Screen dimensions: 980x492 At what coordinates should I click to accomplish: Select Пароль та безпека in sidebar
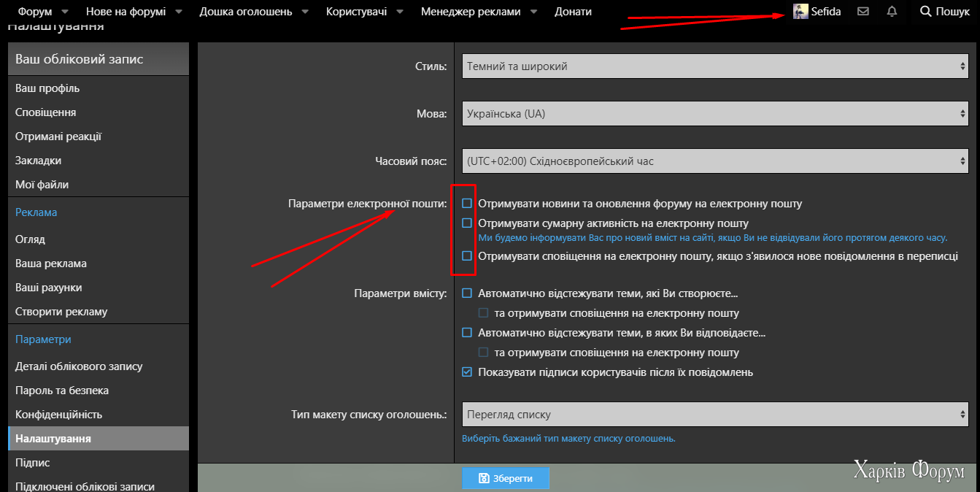[x=62, y=391]
